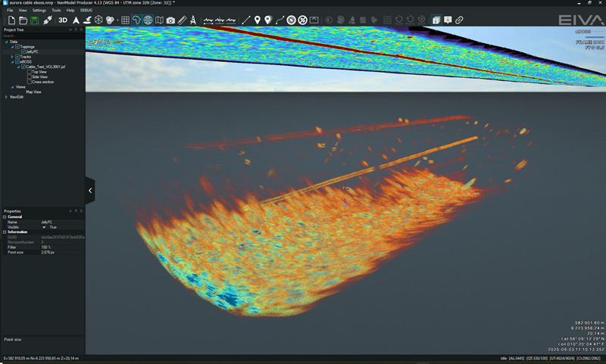Click the project tree search field
Screen dimensions: 606x364
pos(38,36)
